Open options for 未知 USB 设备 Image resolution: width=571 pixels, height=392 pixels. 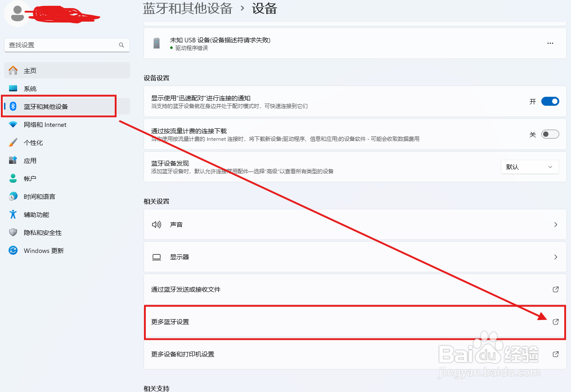[550, 43]
